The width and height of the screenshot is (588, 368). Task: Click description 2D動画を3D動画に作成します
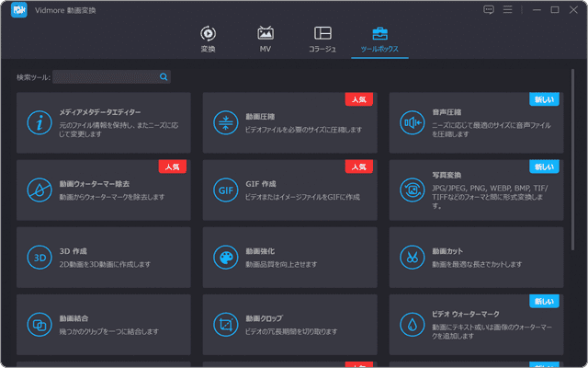point(105,264)
